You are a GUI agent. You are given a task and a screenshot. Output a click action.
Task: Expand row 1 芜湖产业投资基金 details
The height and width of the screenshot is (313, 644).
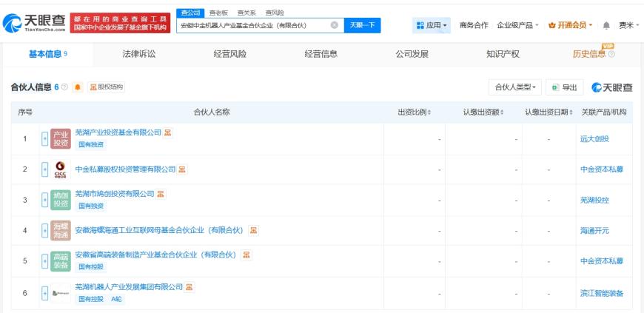44,139
